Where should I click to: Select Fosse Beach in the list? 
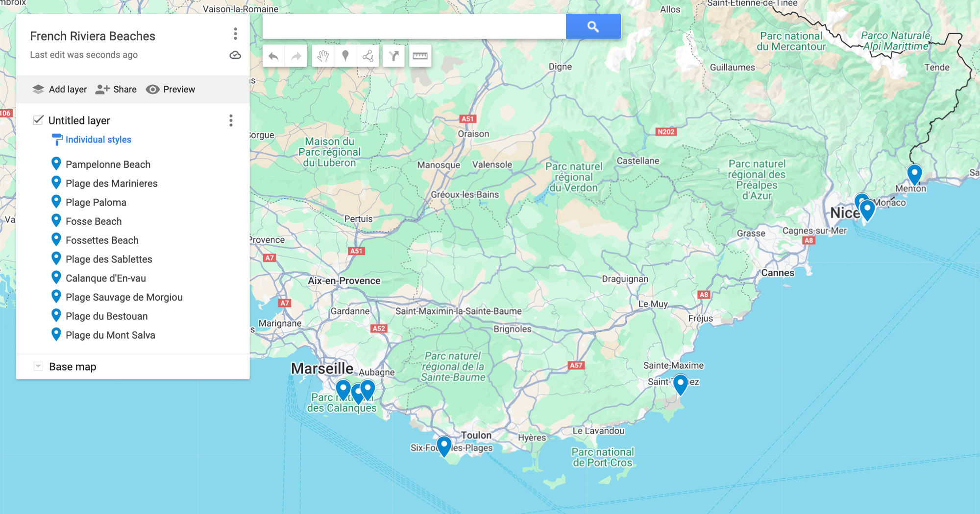(x=94, y=221)
